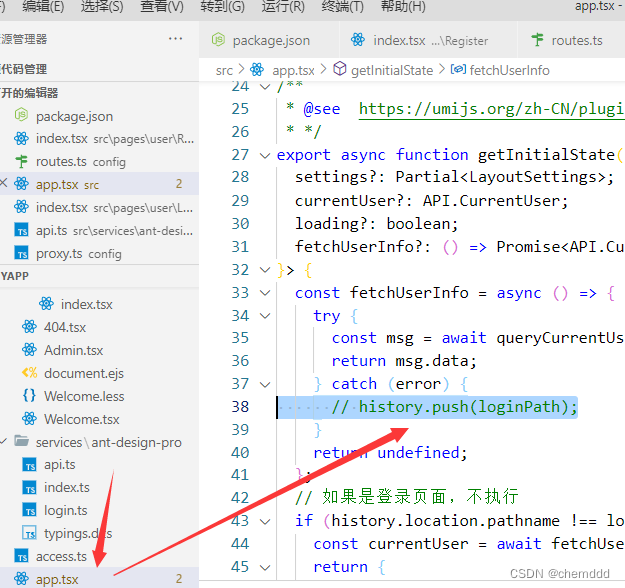Open api.ts src\services\ant-desi... open editor
This screenshot has height=588, width=625.
click(99, 230)
